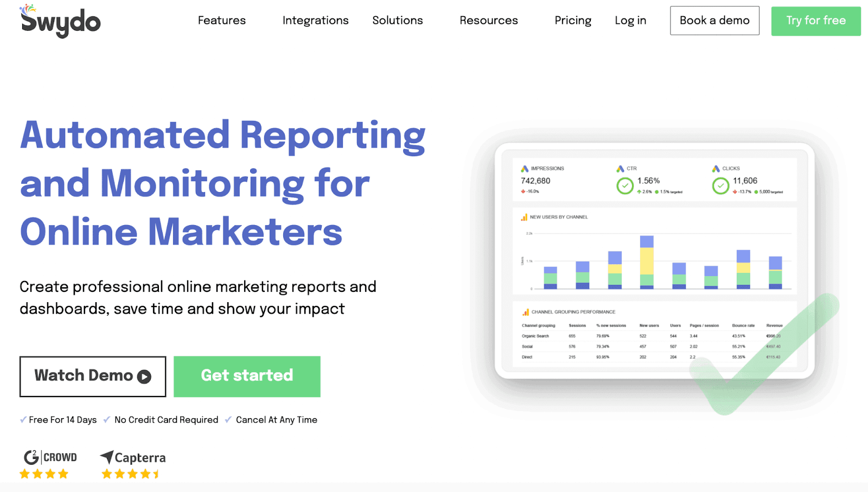Go to the Pricing page
Image resolution: width=868 pixels, height=492 pixels.
click(x=573, y=21)
